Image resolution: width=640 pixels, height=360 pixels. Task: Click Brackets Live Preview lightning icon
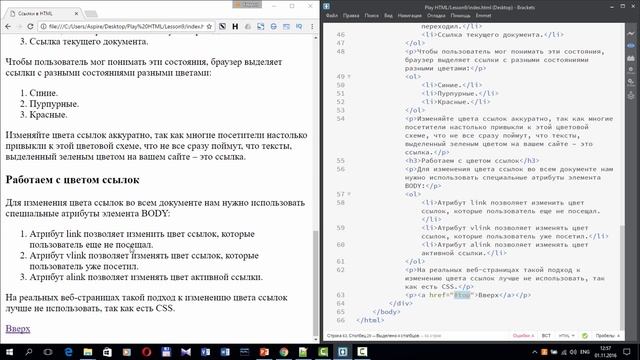(x=631, y=33)
